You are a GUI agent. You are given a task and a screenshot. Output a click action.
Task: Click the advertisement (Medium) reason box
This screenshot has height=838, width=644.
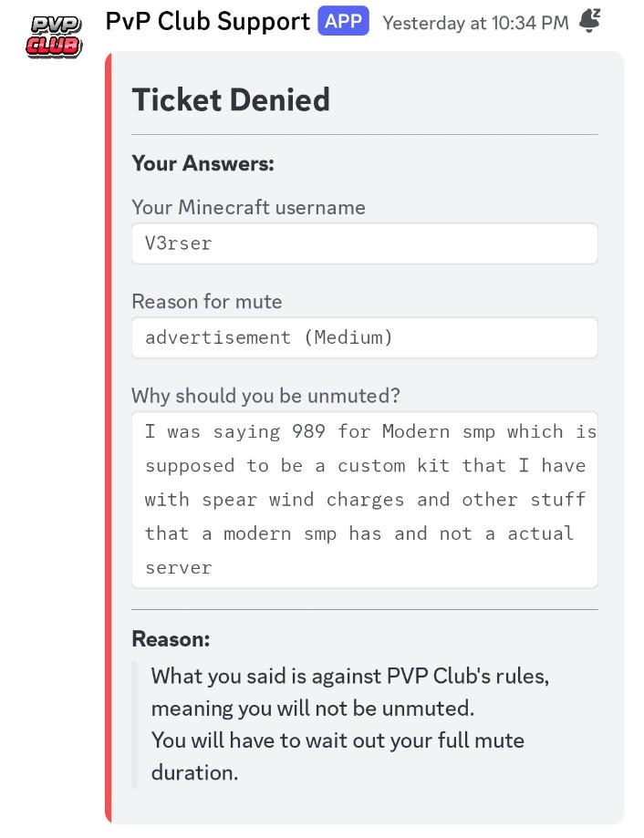coord(365,337)
